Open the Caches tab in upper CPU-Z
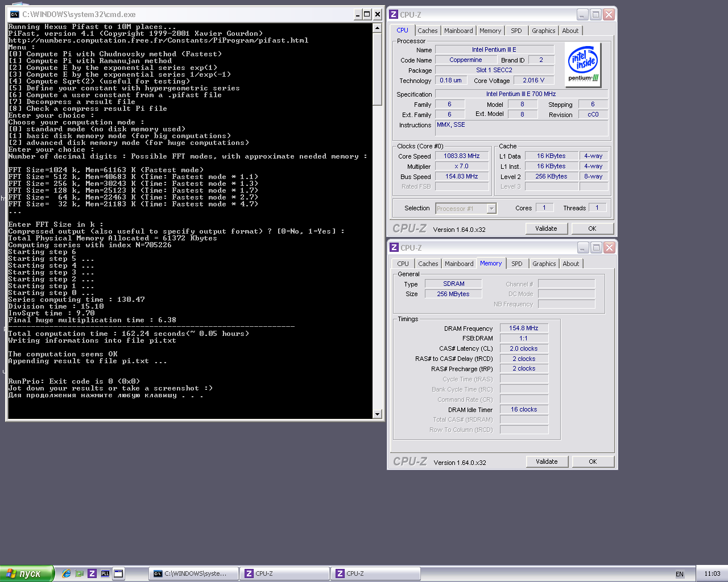Viewport: 728px width, 582px height. 428,31
